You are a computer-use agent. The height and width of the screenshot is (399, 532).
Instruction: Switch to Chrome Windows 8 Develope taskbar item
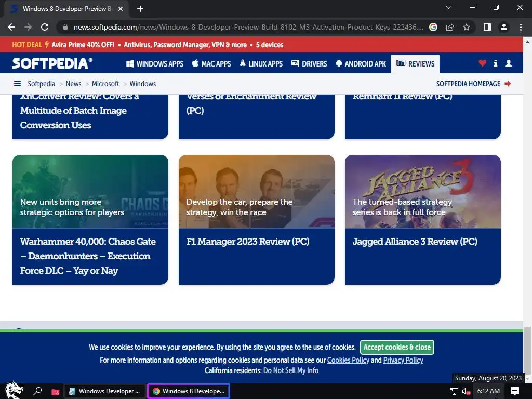189,391
